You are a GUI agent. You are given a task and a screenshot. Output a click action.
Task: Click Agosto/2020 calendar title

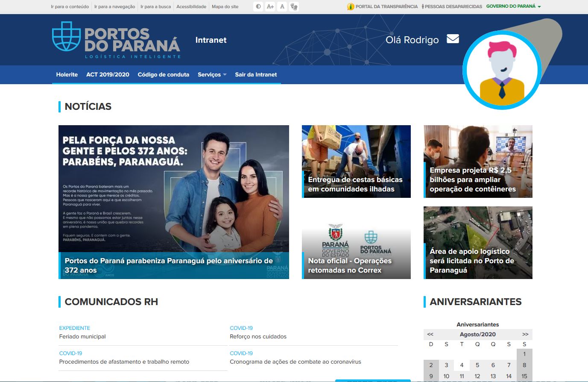478,334
